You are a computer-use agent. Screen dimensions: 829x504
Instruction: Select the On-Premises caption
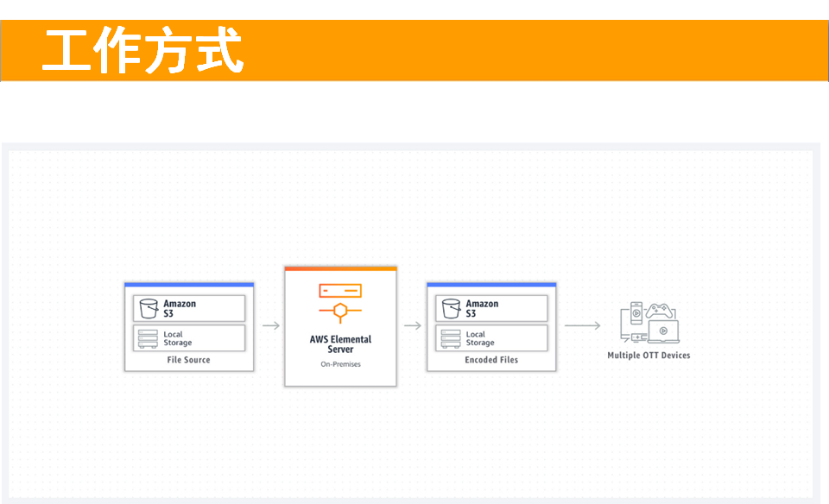340,364
